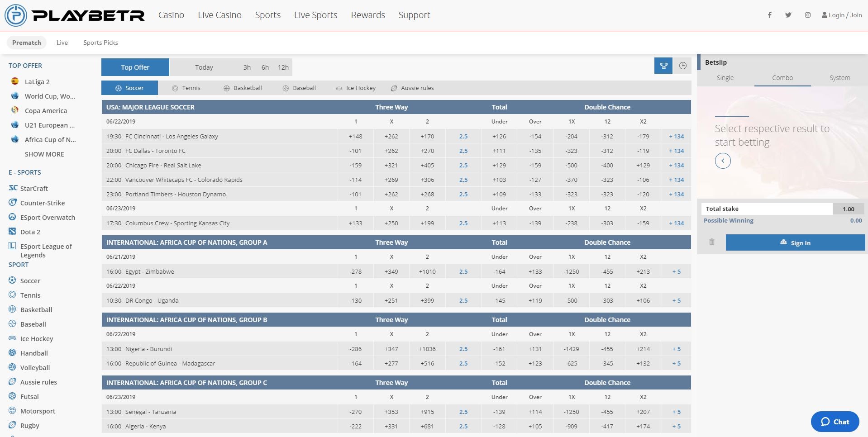The height and width of the screenshot is (437, 868).
Task: Open Copa America in Top Offer
Action: pos(39,110)
